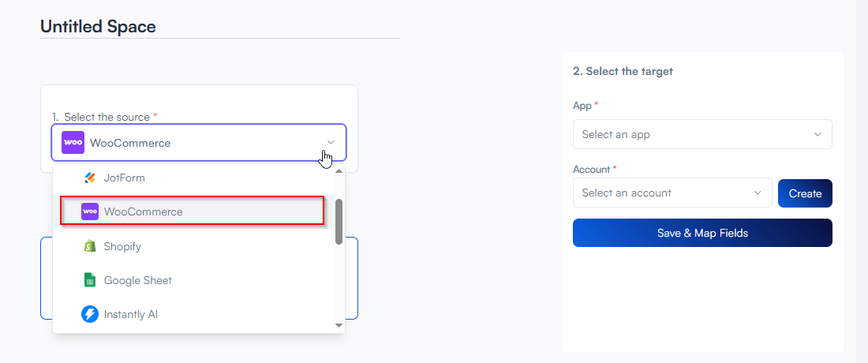Screen dimensions: 868x363
Task: Click the Instantly AI lightning icon
Action: coord(90,314)
